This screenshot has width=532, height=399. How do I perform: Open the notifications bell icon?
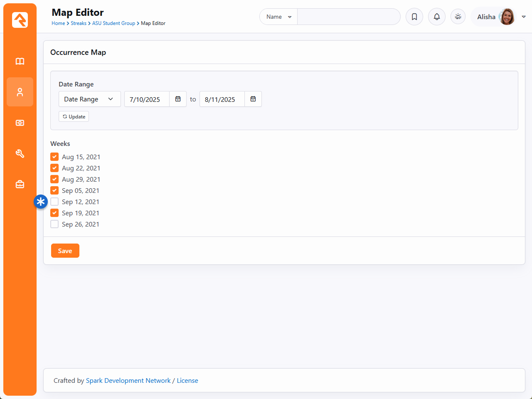pos(437,17)
